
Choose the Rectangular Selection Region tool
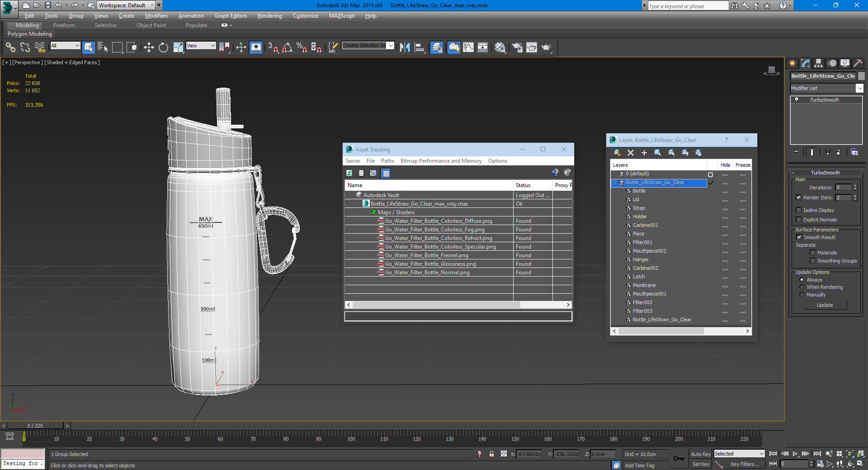[117, 47]
